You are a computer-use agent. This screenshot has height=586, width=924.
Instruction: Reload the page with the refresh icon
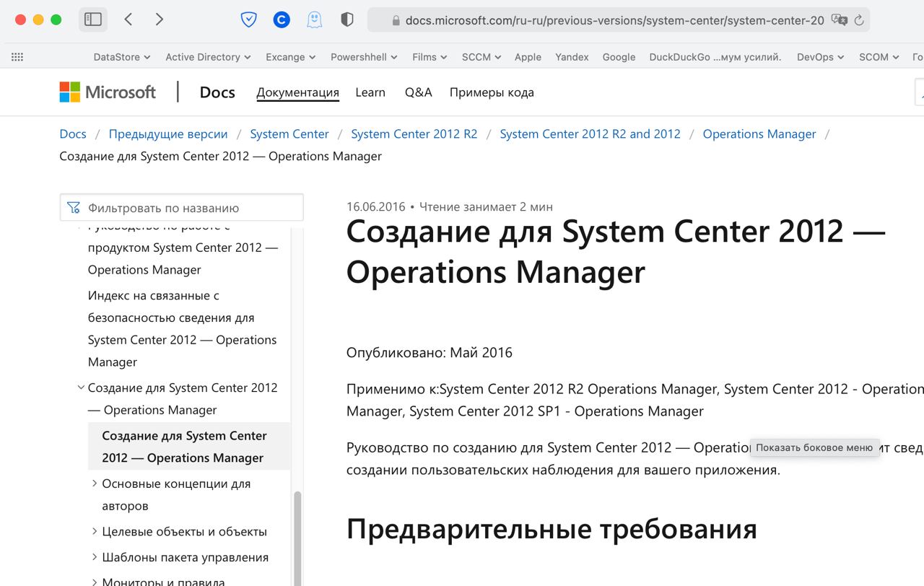pos(859,20)
